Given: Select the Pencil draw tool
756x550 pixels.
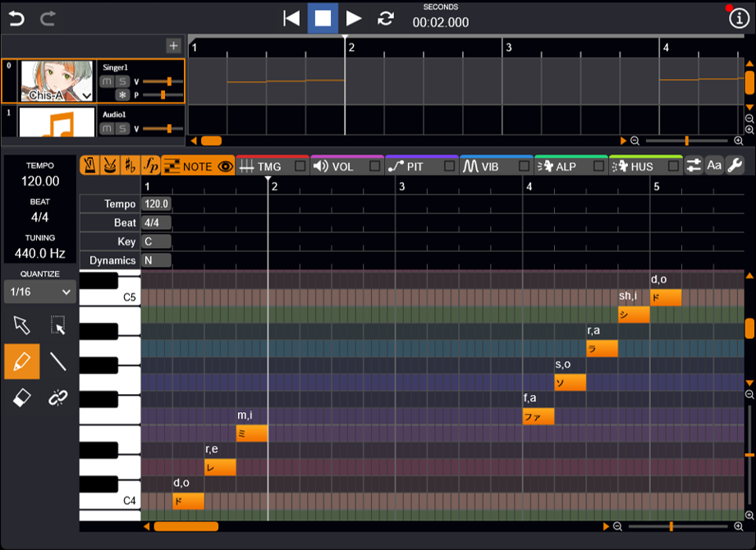Looking at the screenshot, I should point(22,361).
